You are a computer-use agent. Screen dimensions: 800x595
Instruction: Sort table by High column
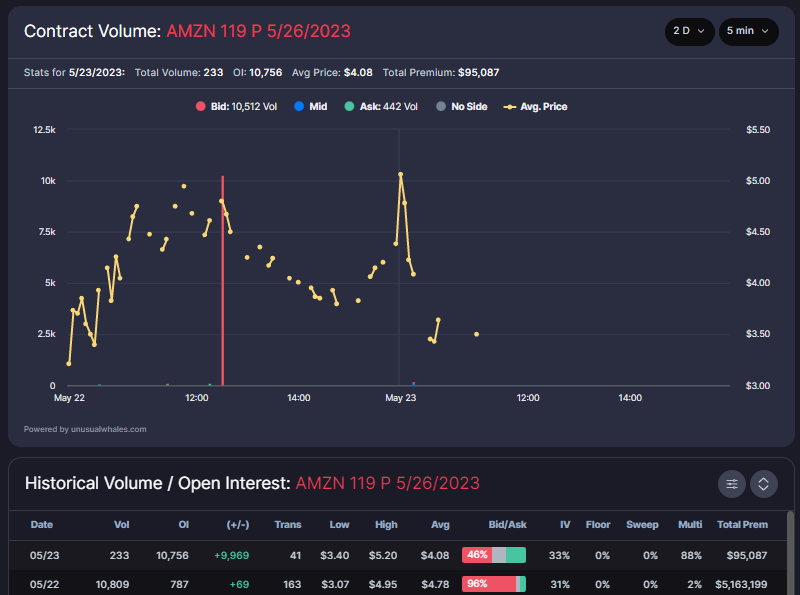[x=386, y=525]
